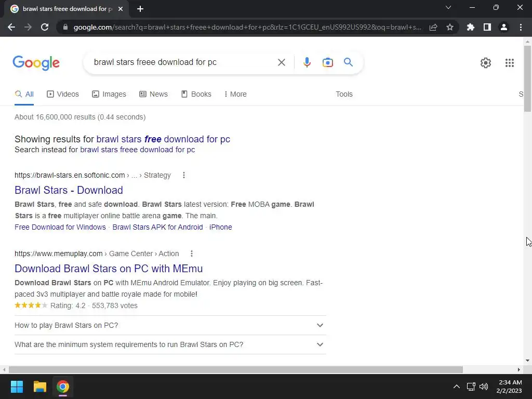532x399 pixels.
Task: Open Google apps grid
Action: pyautogui.click(x=509, y=63)
